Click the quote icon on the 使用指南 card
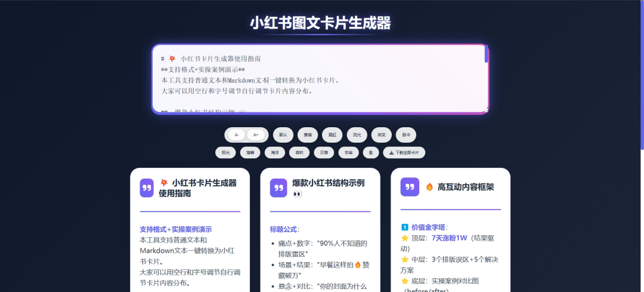The height and width of the screenshot is (292, 644). point(147,188)
